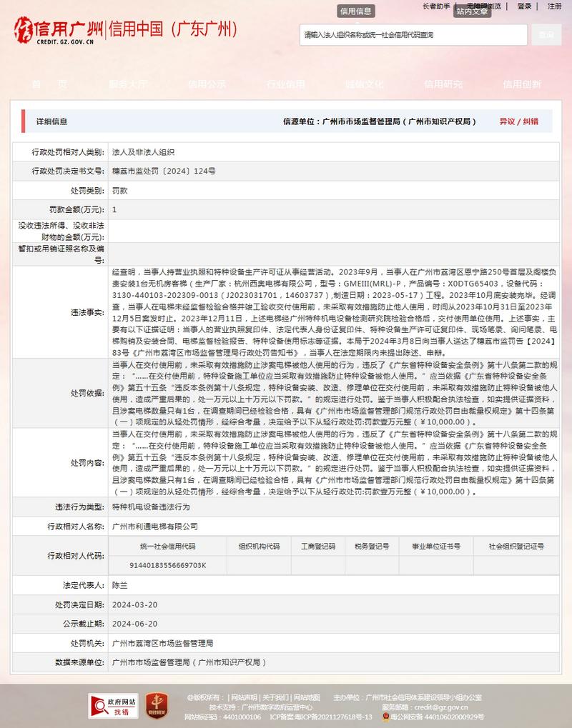Click the 注册 register link
572x728 pixels.
555,6
